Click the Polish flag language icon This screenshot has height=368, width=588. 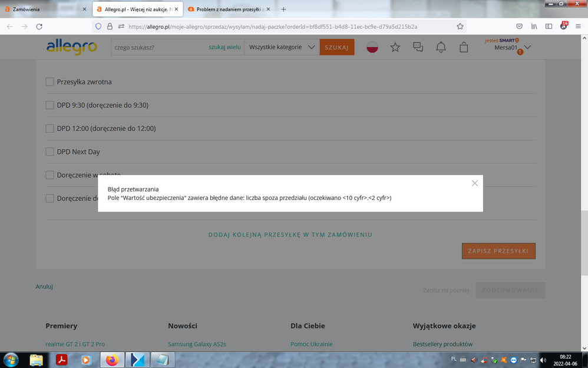[372, 47]
